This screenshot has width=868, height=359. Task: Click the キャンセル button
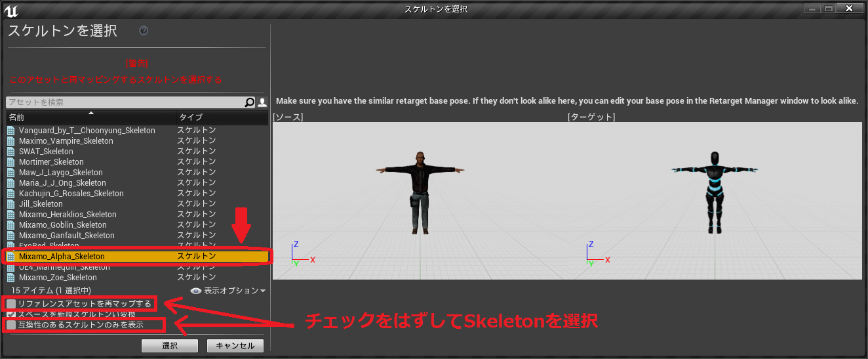pyautogui.click(x=235, y=346)
